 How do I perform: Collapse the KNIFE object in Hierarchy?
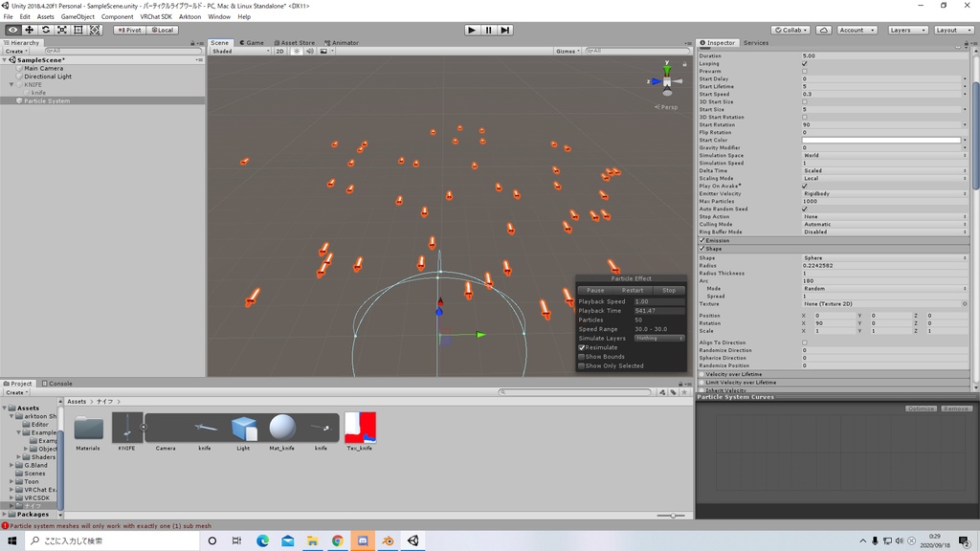(12, 85)
